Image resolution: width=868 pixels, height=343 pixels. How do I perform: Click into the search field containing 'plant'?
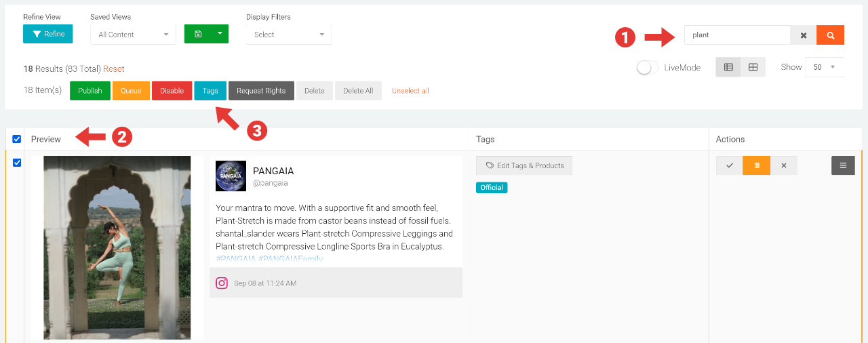click(737, 35)
